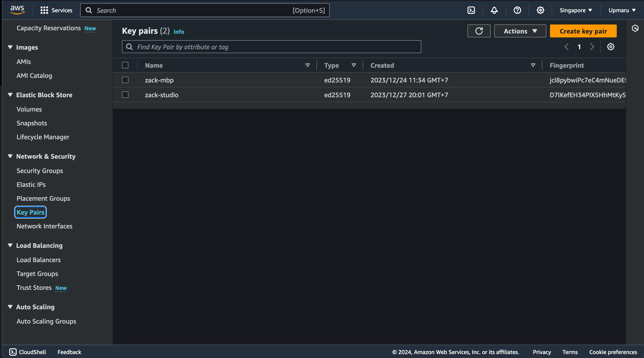The image size is (644, 358).
Task: Open the top bar settings gear
Action: [540, 10]
